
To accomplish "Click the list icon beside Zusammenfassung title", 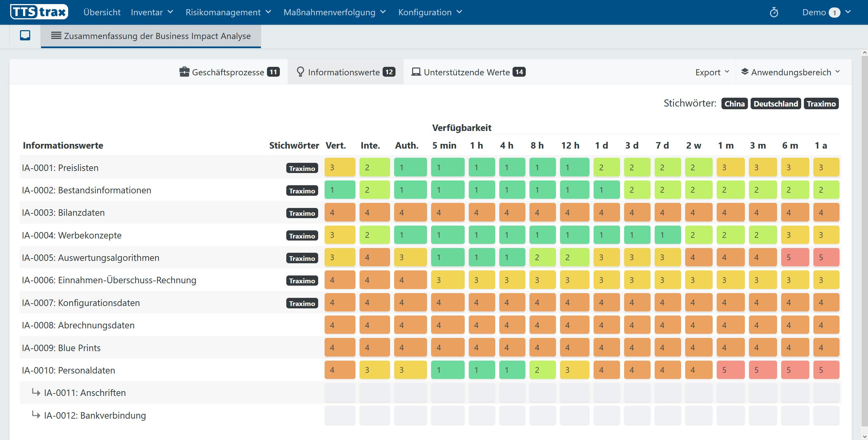I will (56, 36).
